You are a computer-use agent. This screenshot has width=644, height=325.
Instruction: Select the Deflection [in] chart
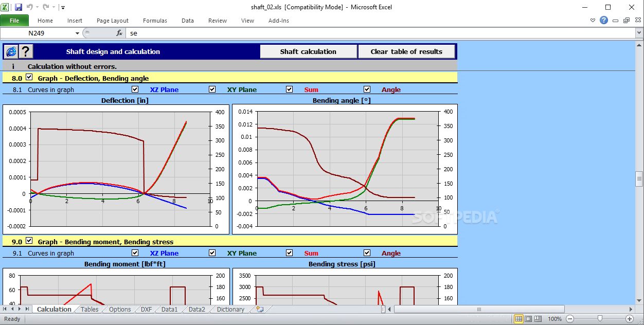116,170
